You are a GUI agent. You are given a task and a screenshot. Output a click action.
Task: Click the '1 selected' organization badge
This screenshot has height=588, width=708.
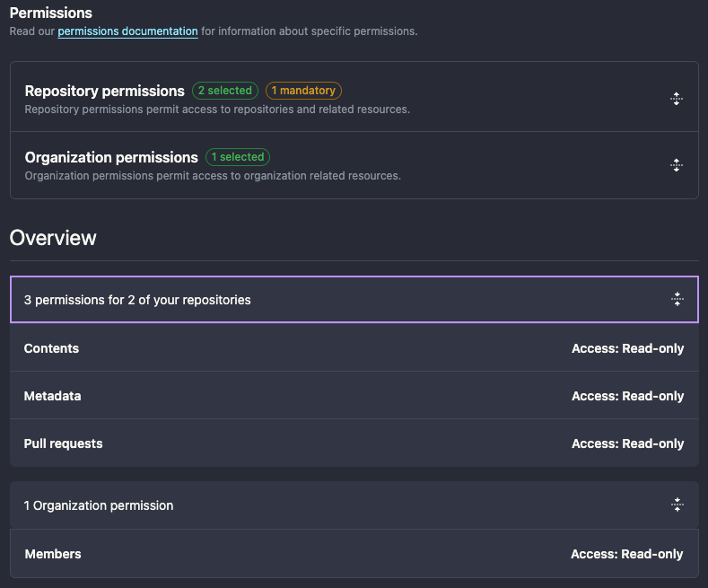coord(238,157)
